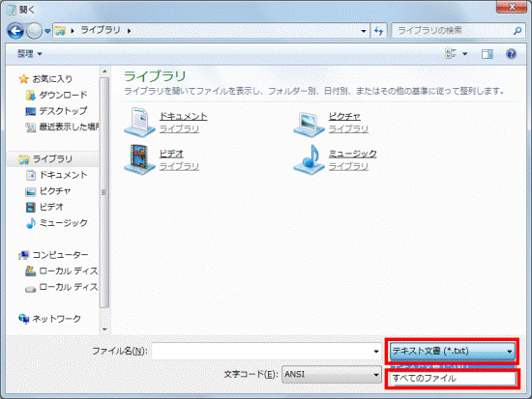The width and height of the screenshot is (532, 399).
Task: Click the navigation pane scrollbar thumb
Action: pyautogui.click(x=104, y=192)
